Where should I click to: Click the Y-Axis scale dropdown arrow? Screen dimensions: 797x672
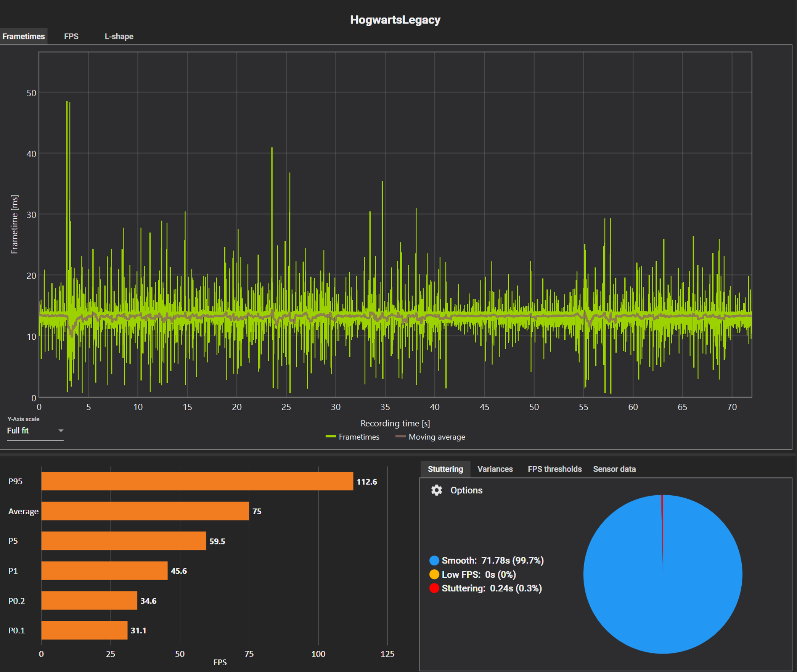coord(61,431)
